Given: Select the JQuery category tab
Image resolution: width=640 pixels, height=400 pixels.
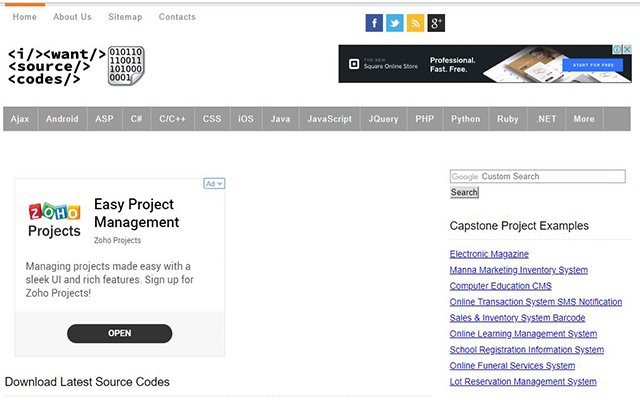Looking at the screenshot, I should (383, 119).
